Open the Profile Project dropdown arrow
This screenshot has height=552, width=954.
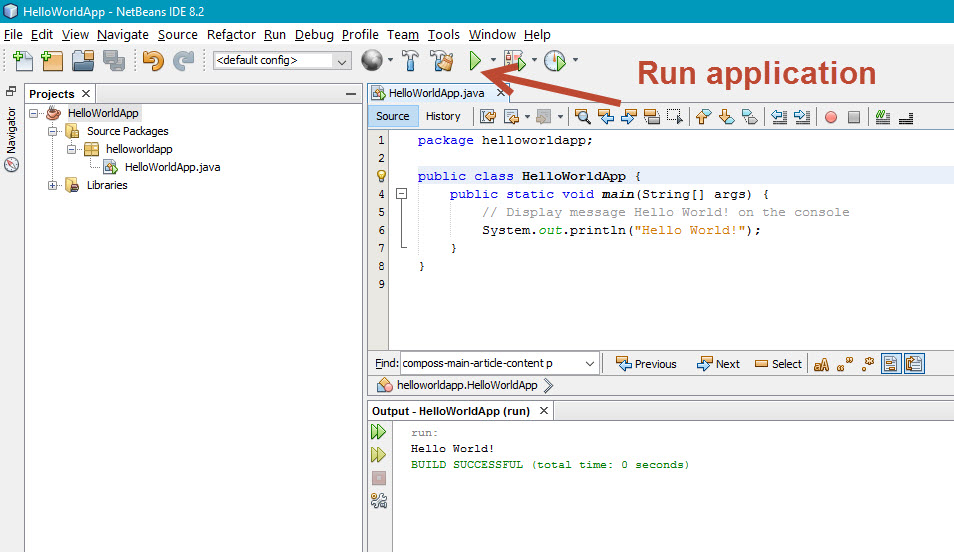pos(575,60)
